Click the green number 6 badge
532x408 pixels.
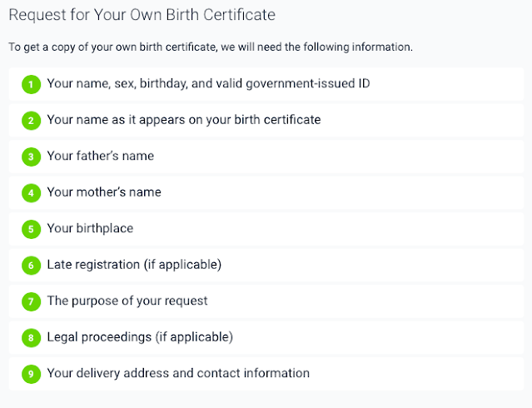point(31,266)
